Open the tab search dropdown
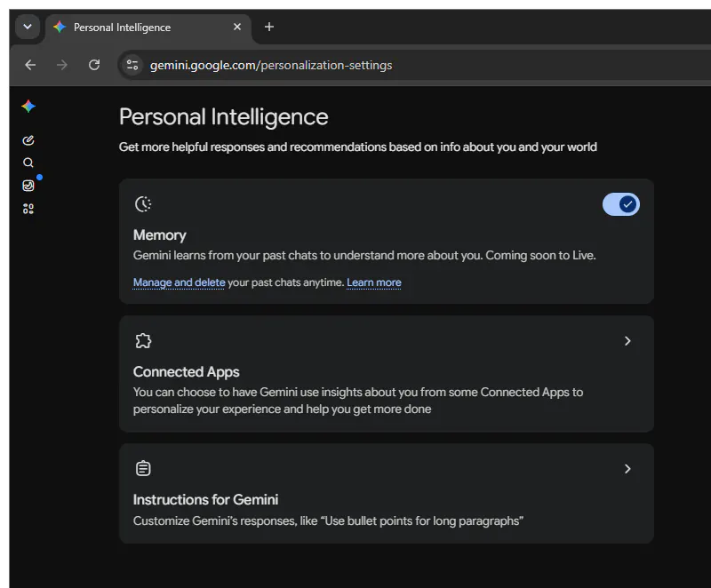The image size is (711, 588). click(x=28, y=27)
